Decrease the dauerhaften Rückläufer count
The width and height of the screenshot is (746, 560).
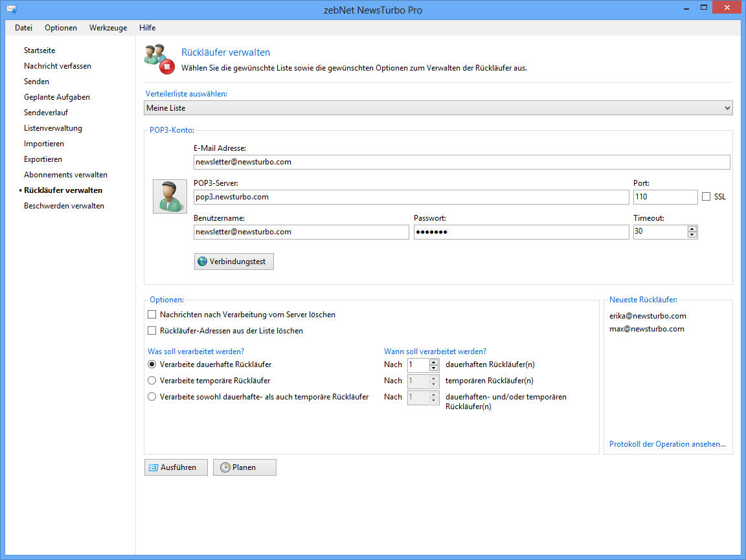pyautogui.click(x=433, y=368)
